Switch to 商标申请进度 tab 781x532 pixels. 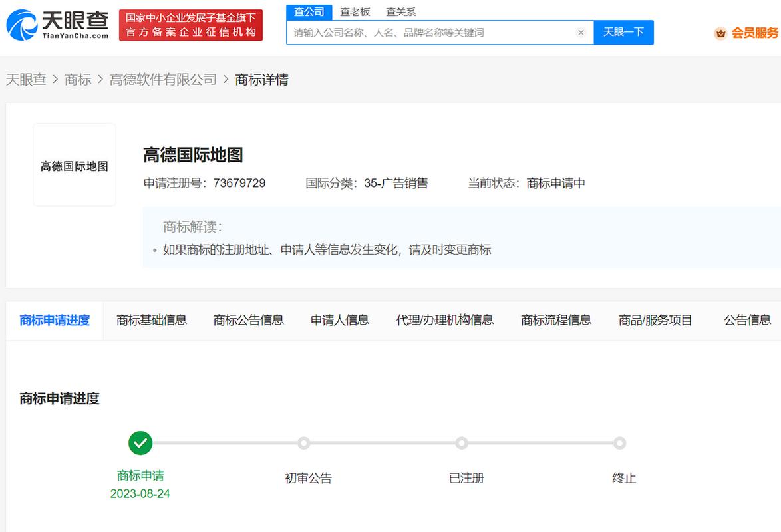pyautogui.click(x=55, y=321)
